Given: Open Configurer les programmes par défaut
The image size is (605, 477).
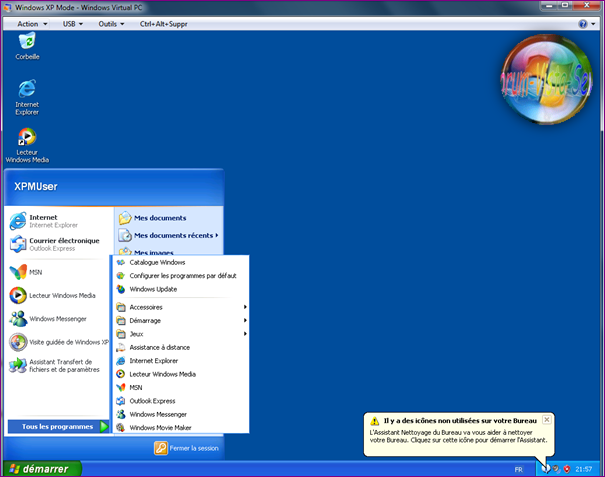Looking at the screenshot, I should pos(181,276).
